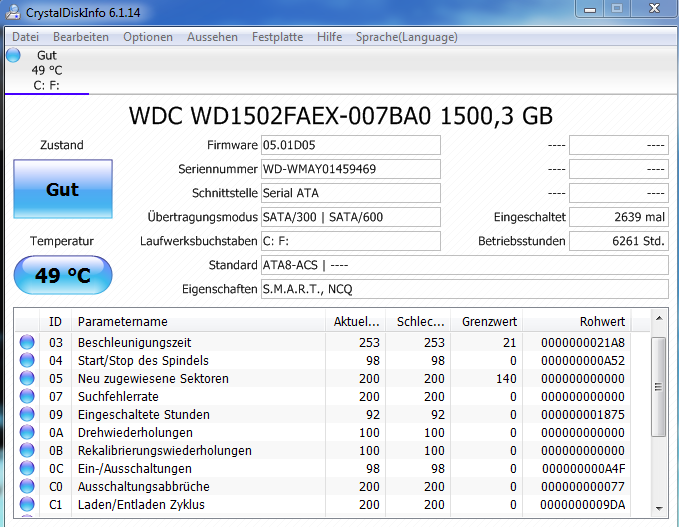Click the SMART list scroll up arrow
Viewport: 679px width, 527px height.
tap(659, 319)
